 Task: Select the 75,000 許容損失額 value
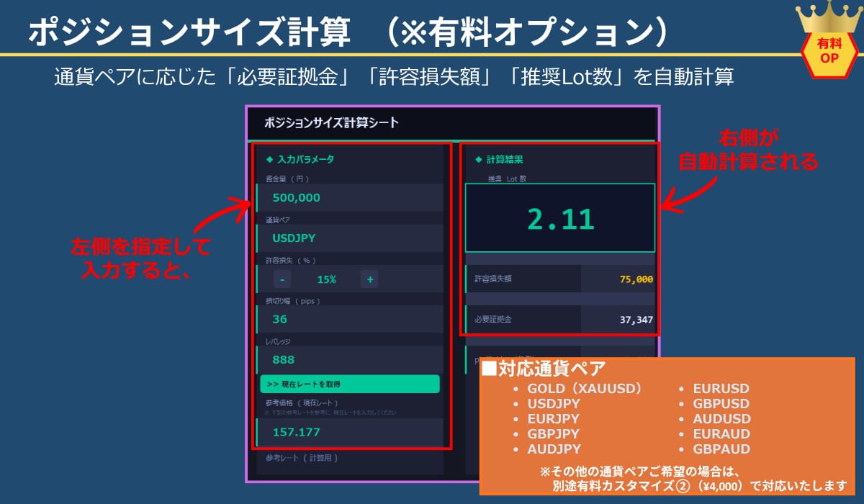(635, 279)
